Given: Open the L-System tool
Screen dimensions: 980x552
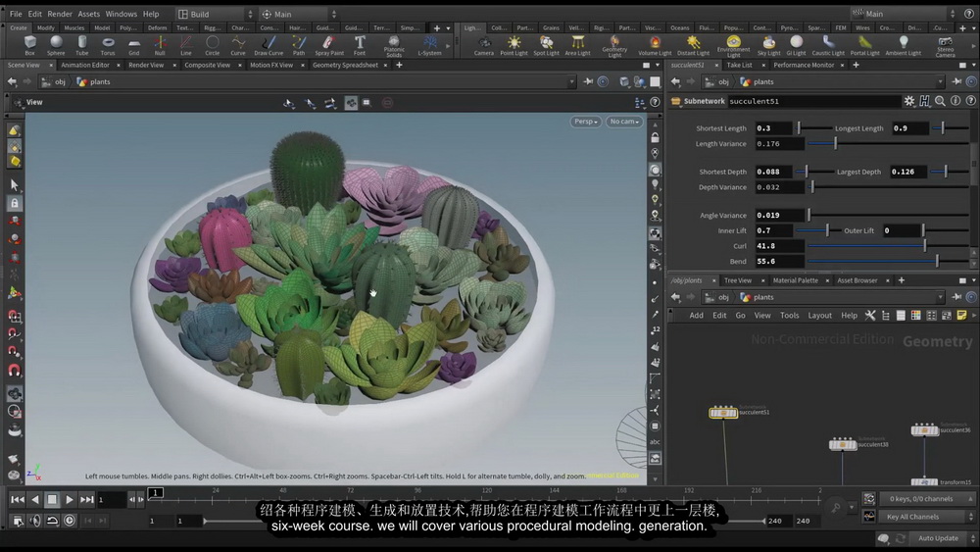Looking at the screenshot, I should point(429,45).
